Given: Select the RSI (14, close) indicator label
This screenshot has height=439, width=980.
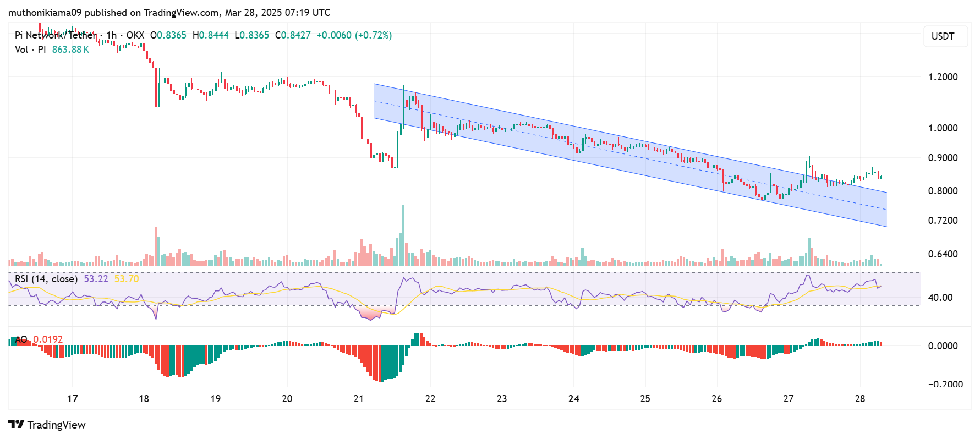Looking at the screenshot, I should tap(46, 279).
